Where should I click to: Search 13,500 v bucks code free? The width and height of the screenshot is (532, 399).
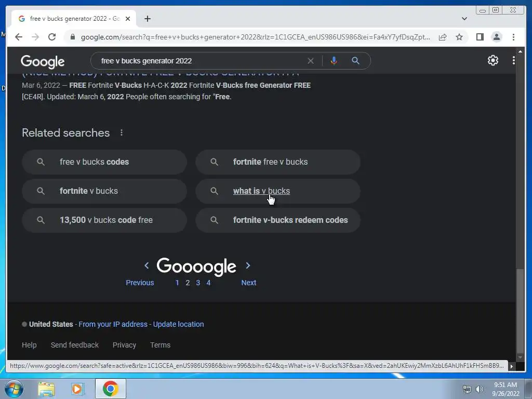point(104,220)
